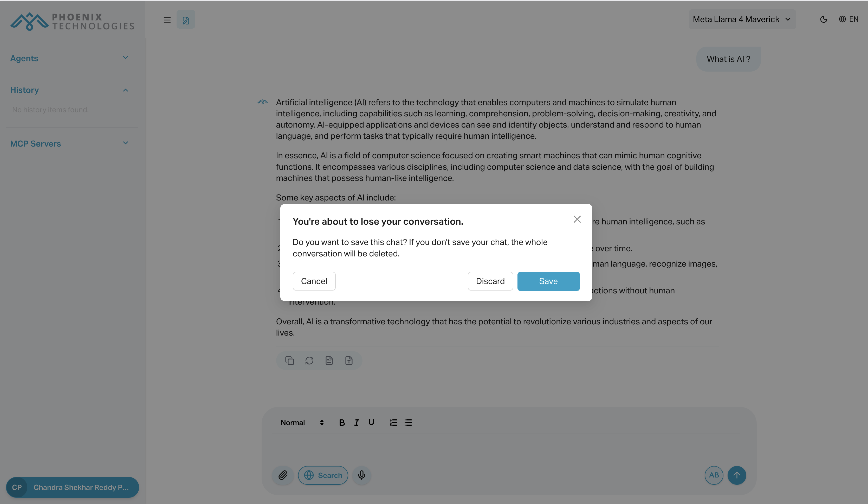Image resolution: width=868 pixels, height=504 pixels.
Task: Start voice input with the microphone icon
Action: 361,475
